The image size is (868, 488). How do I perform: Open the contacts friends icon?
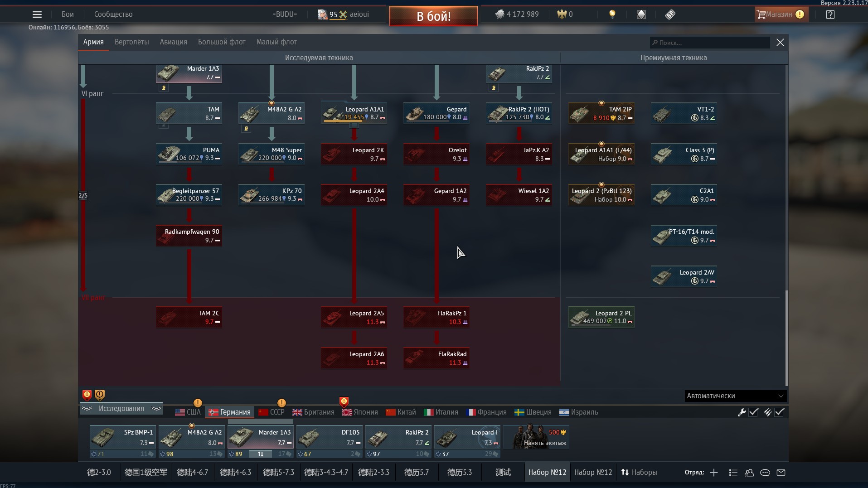749,473
